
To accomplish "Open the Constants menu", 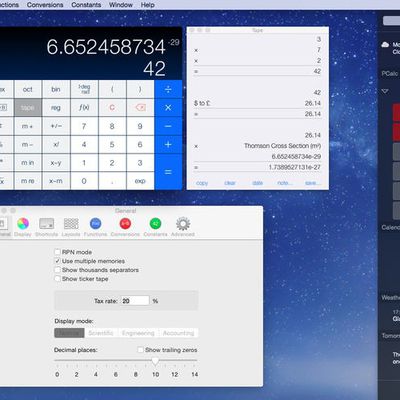I will click(86, 5).
